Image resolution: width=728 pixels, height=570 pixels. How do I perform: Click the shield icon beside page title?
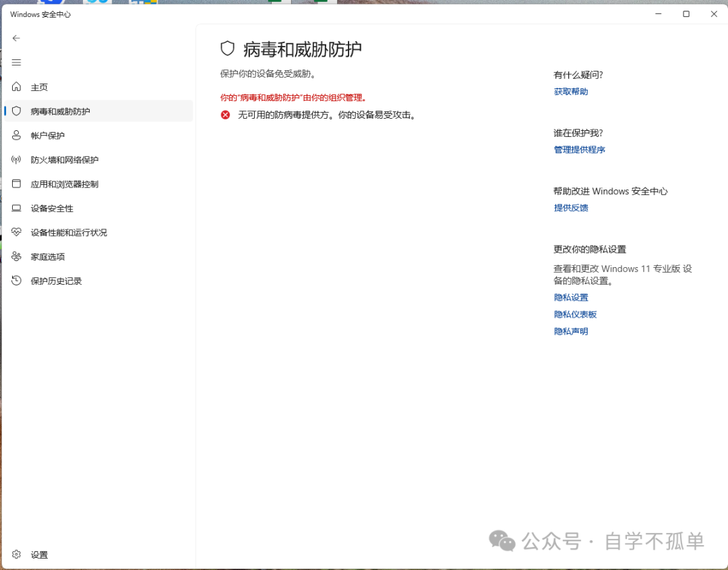coord(228,49)
